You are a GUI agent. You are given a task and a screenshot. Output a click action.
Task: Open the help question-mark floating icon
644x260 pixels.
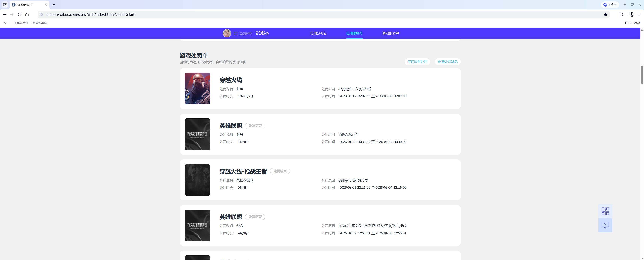pyautogui.click(x=605, y=225)
